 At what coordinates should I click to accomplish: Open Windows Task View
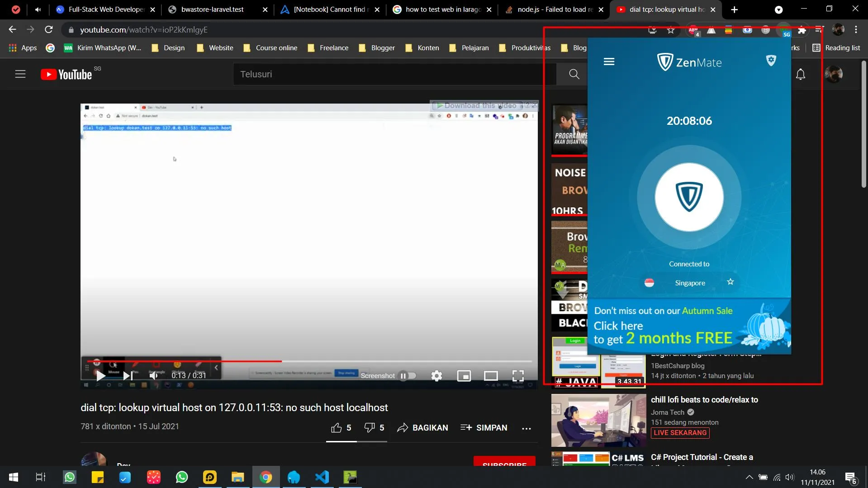(x=41, y=477)
